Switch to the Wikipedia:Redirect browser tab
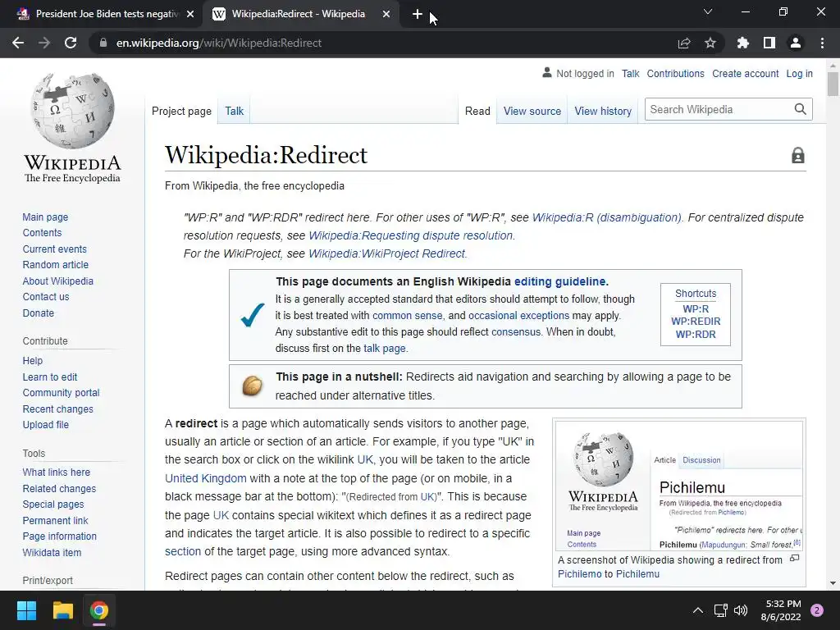 (x=301, y=14)
